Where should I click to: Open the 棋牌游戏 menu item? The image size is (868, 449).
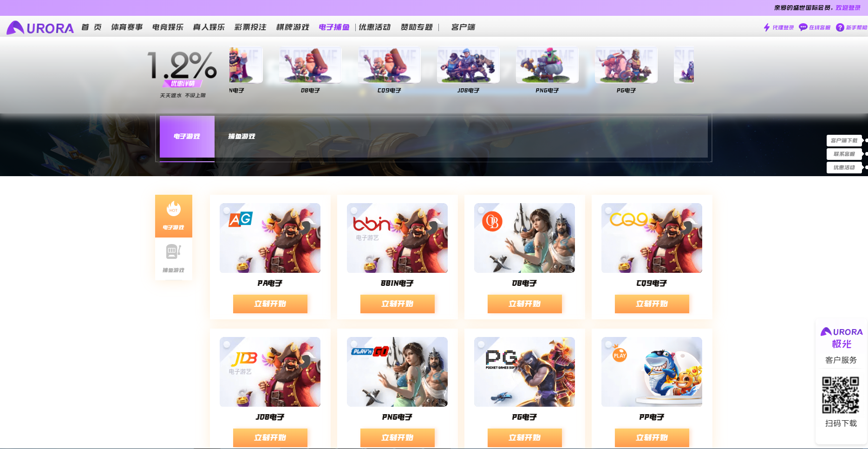(293, 27)
